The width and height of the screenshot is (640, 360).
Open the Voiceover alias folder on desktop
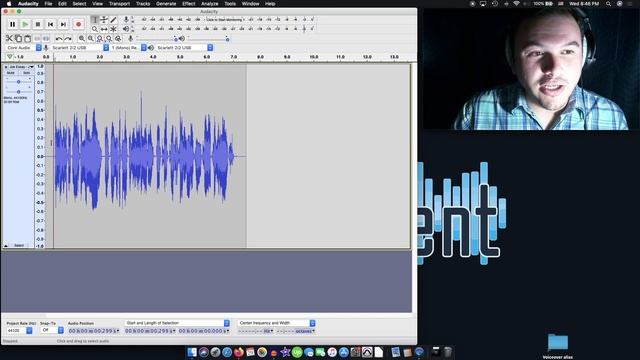[558, 346]
